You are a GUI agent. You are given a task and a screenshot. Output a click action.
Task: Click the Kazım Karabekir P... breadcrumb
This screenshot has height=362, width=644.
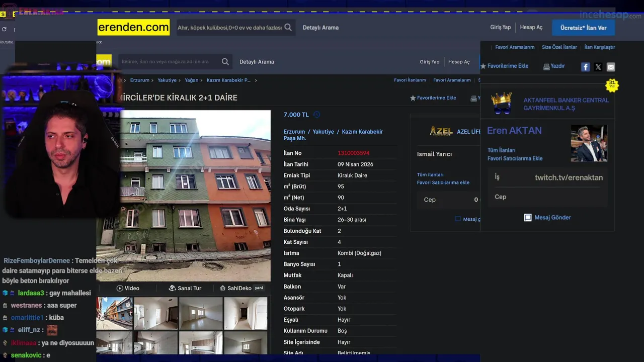[228, 80]
